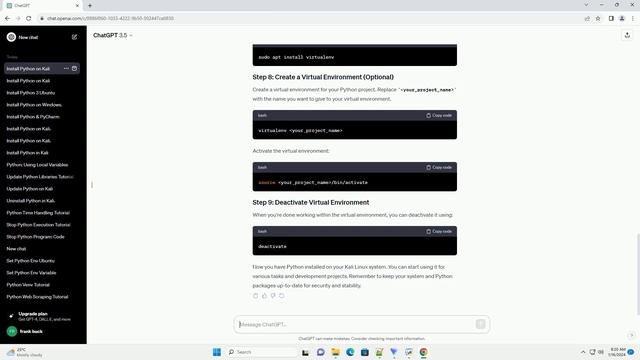The image size is (640, 360).
Task: Switch to the ChatGPT browser tab
Action: click(43, 6)
